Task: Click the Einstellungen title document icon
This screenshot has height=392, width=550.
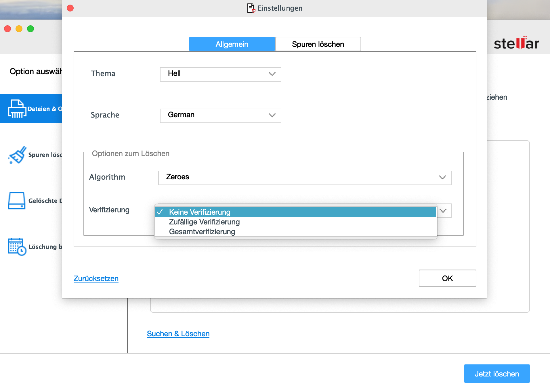Action: (251, 8)
